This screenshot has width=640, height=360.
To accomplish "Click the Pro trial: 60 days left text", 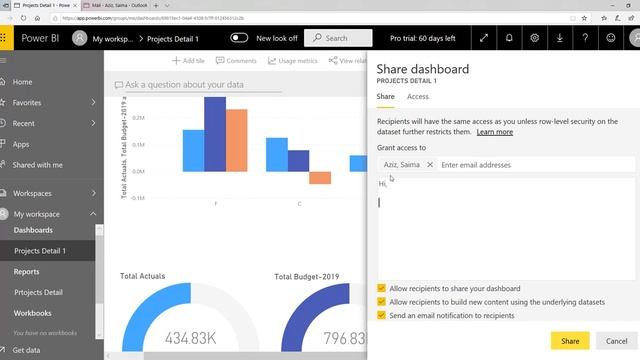I will pyautogui.click(x=422, y=38).
